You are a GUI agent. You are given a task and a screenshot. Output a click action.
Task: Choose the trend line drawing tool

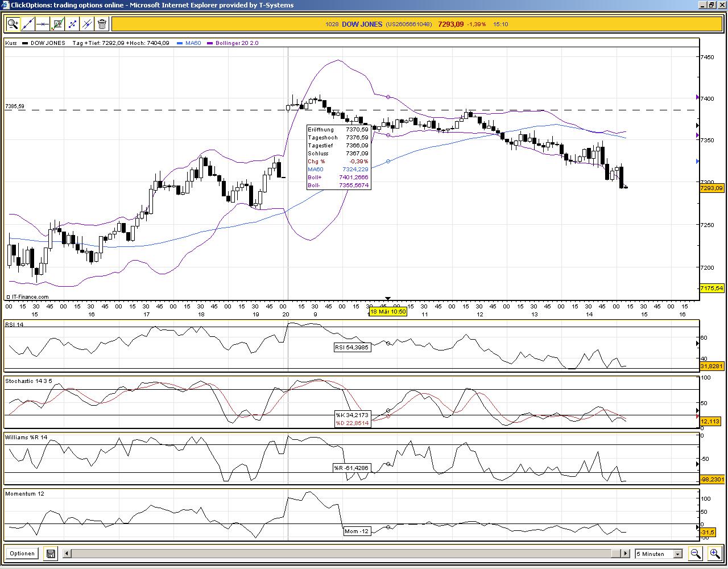[27, 24]
